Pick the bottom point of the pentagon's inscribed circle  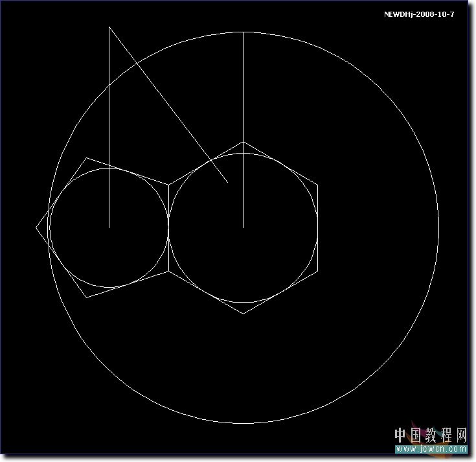pyautogui.click(x=109, y=288)
